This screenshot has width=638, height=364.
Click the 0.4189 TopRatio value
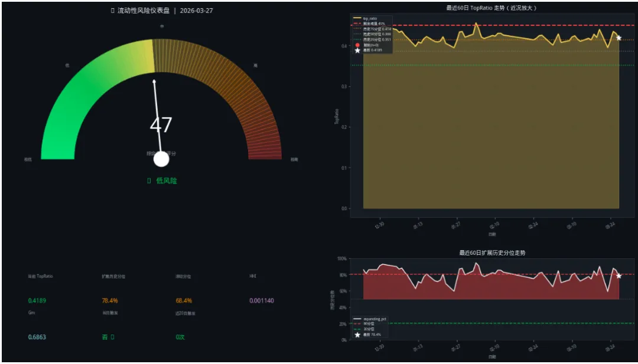click(x=37, y=301)
